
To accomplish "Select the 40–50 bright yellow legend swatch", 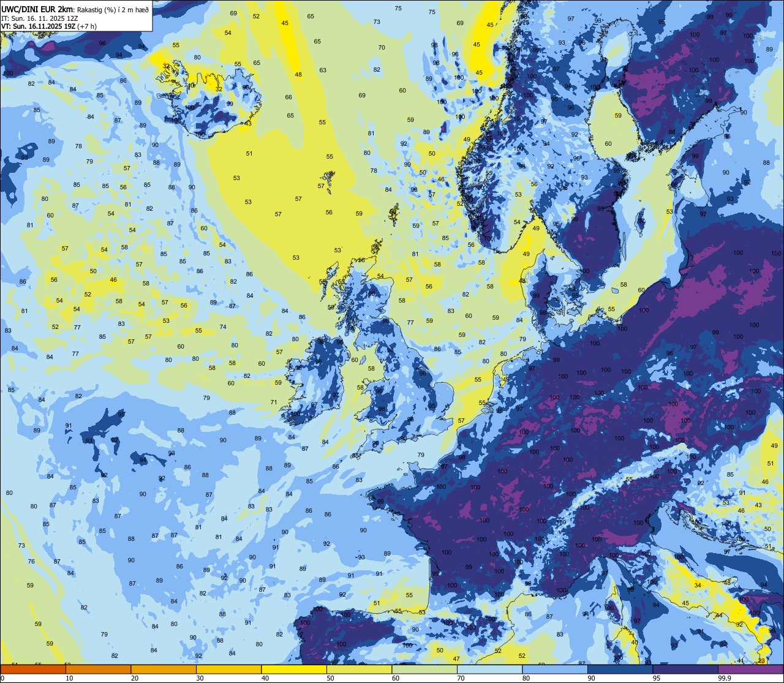I will point(294,669).
